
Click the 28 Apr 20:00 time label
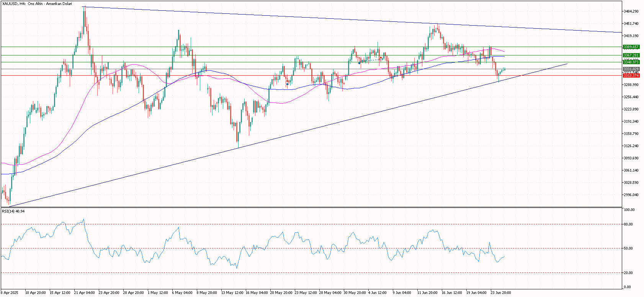(x=134, y=293)
